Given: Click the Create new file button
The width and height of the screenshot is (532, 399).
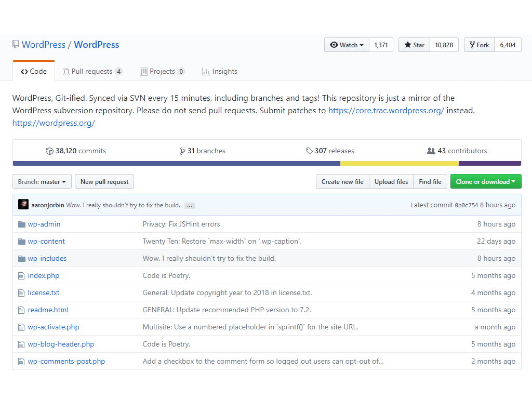Looking at the screenshot, I should click(342, 181).
